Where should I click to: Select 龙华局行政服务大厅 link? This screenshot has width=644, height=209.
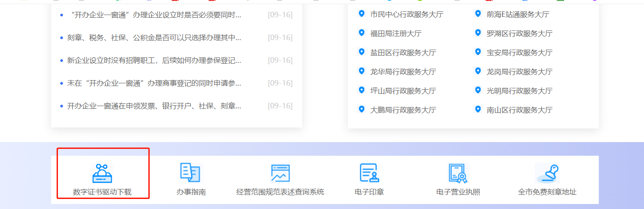pos(403,71)
